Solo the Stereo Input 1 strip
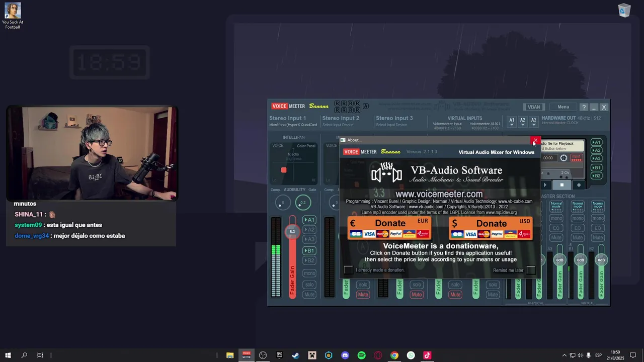644x362 pixels. click(309, 285)
